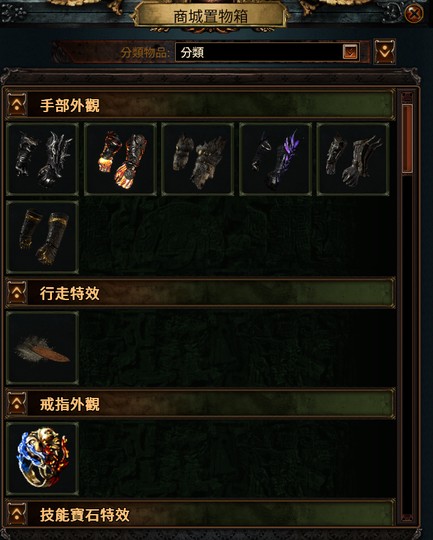Collapse the 行走特效 section
Viewport: 433px width, 540px height.
pos(17,293)
